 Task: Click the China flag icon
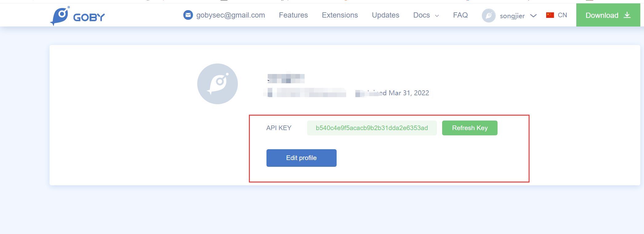click(x=550, y=15)
